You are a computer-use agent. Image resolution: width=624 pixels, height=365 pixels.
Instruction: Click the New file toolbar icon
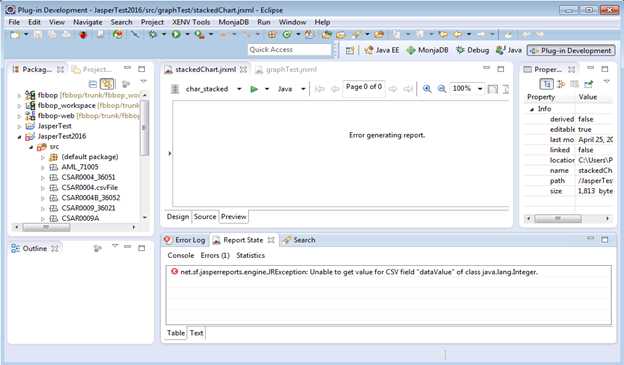click(x=15, y=35)
